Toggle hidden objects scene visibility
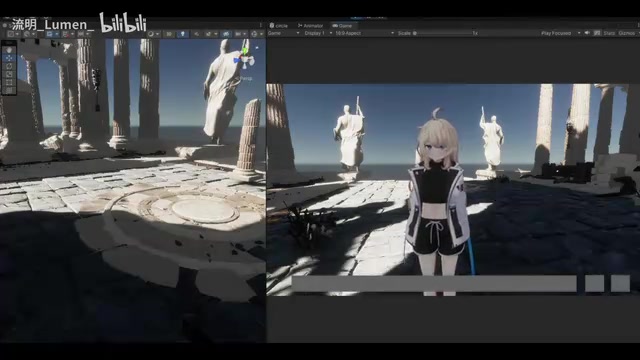Screen dimensions: 640x360 click(x=226, y=34)
